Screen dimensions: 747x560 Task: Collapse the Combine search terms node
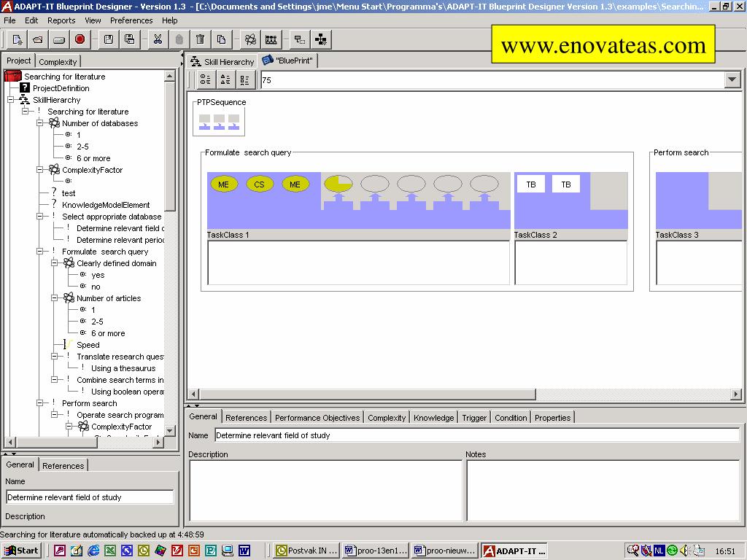[54, 379]
